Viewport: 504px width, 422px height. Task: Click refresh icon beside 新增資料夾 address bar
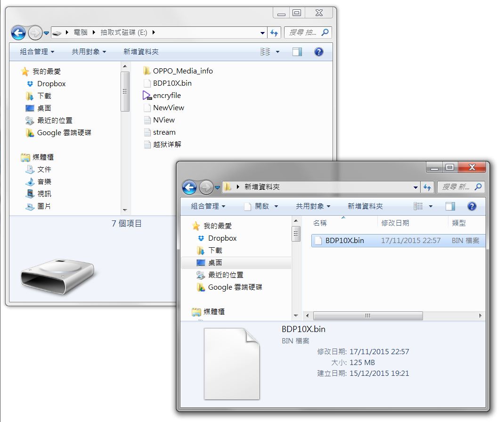coord(427,187)
